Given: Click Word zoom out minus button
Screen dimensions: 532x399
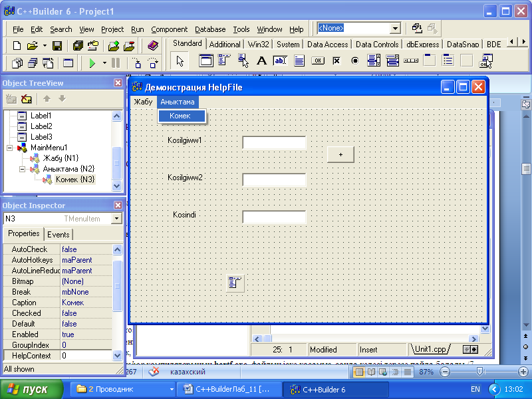Looking at the screenshot, I should pyautogui.click(x=445, y=372).
